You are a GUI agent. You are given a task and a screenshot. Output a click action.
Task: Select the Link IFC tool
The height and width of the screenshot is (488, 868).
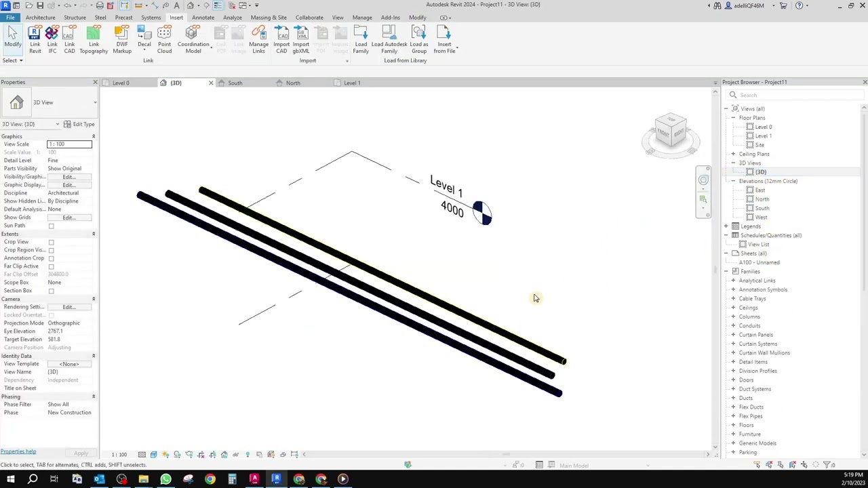tap(52, 39)
